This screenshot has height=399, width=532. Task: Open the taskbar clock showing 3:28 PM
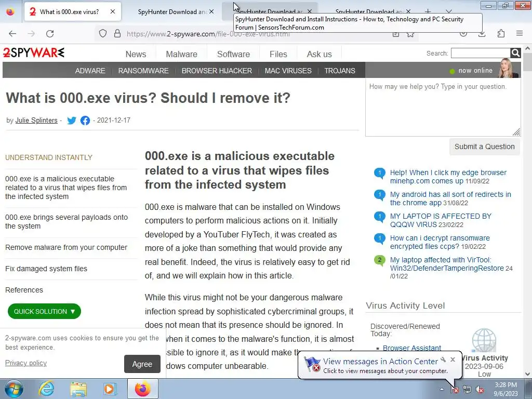click(x=506, y=389)
